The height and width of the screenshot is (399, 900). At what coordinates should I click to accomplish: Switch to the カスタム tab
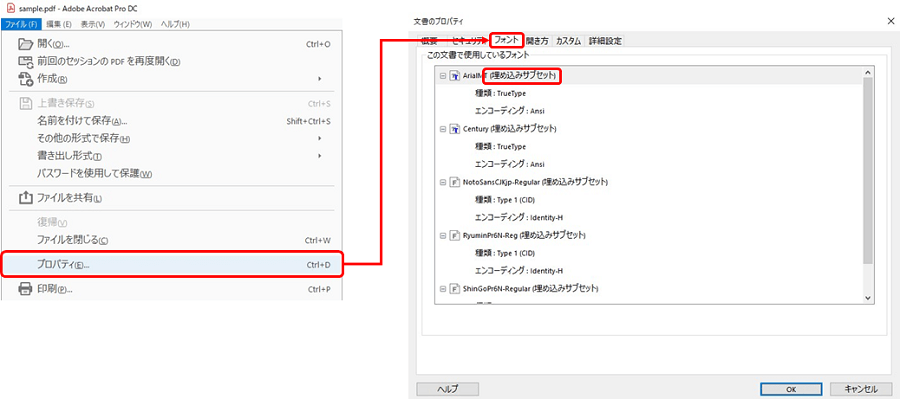pos(568,41)
